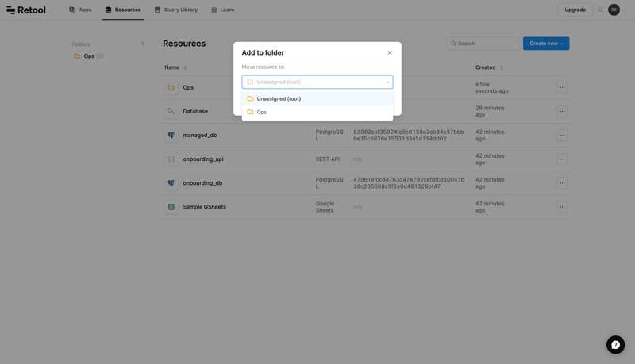Click the Folders sidebar heading
This screenshot has height=364, width=635.
[81, 44]
